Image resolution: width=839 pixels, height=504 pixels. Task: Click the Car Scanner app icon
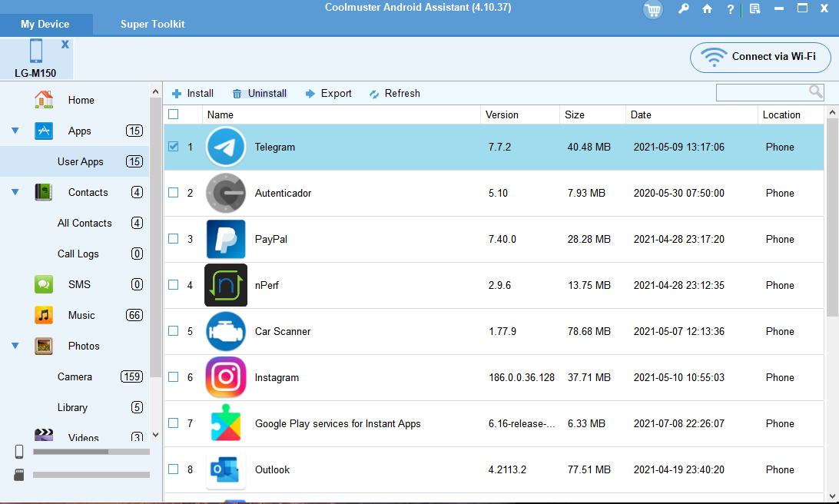226,331
